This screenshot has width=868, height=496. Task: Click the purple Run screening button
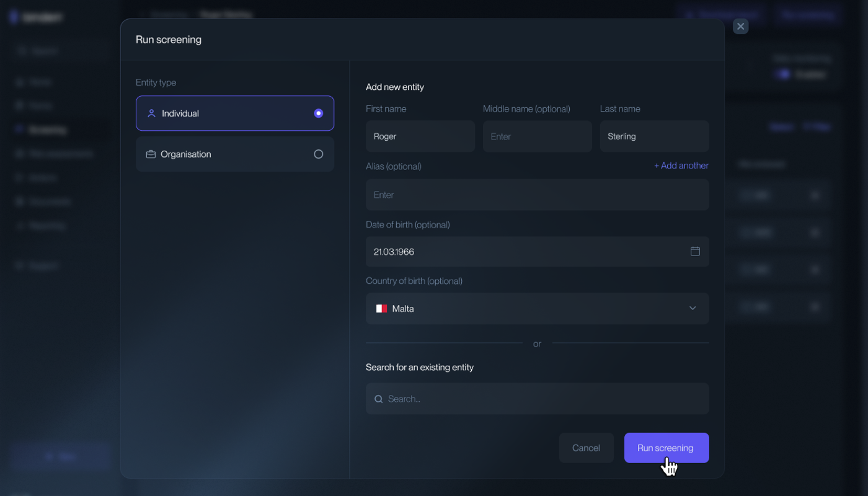[666, 448]
